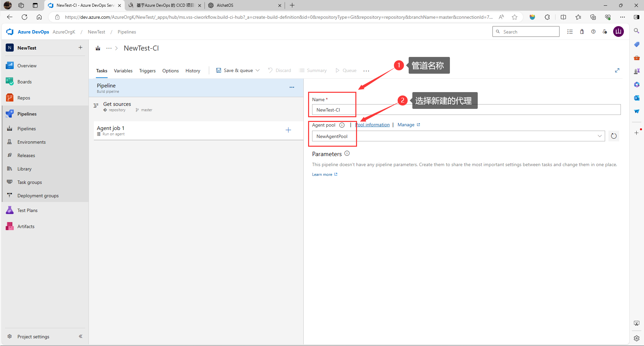Image resolution: width=644 pixels, height=346 pixels.
Task: Click browser address bar URL
Action: (279, 17)
